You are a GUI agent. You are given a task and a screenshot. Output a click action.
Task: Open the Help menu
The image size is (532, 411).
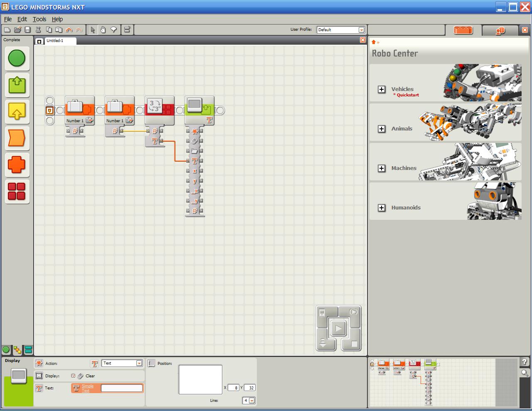tap(57, 19)
